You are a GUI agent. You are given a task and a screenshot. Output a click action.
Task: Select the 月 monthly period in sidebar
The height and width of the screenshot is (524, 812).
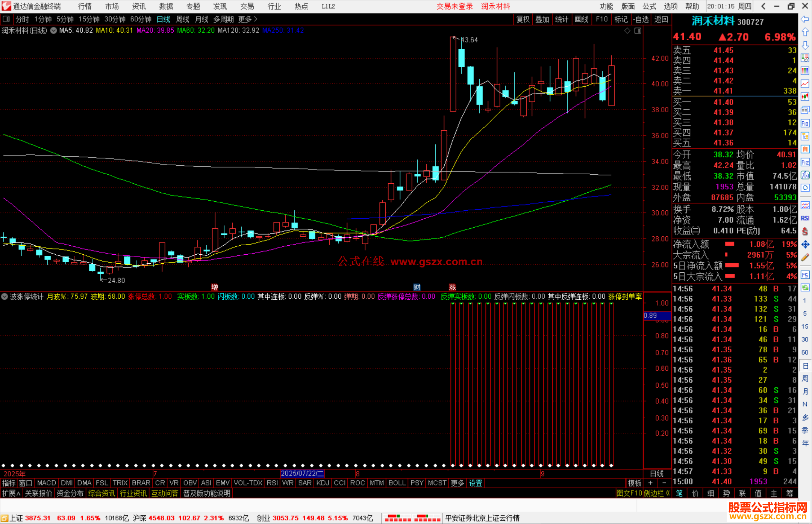click(805, 391)
